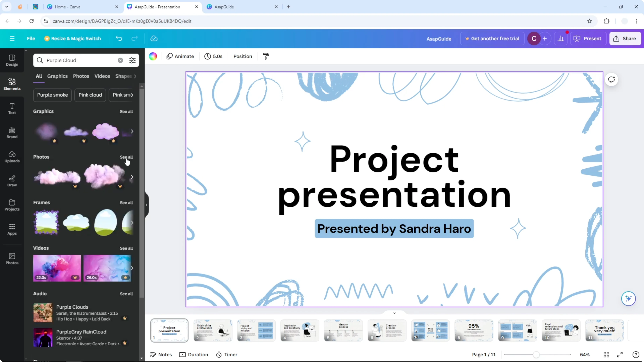Image resolution: width=644 pixels, height=362 pixels.
Task: Open the Animate options
Action: click(x=180, y=56)
